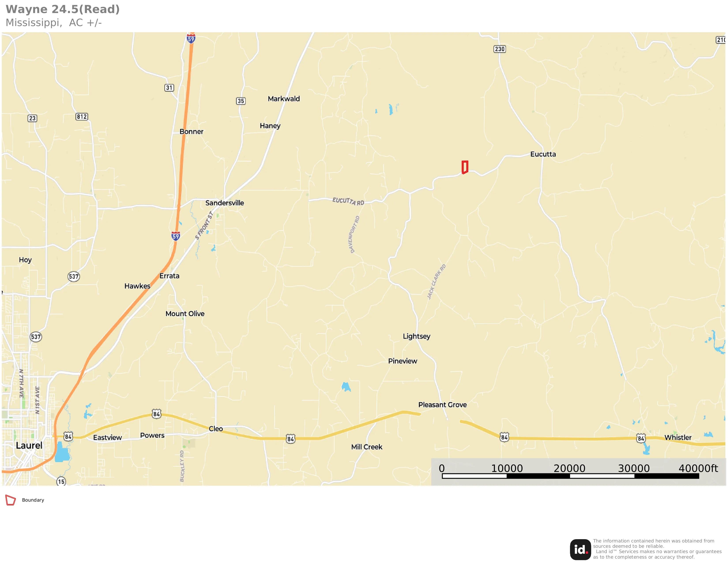Image resolution: width=728 pixels, height=563 pixels.
Task: Click the Boundary legend polygon icon
Action: (11, 500)
